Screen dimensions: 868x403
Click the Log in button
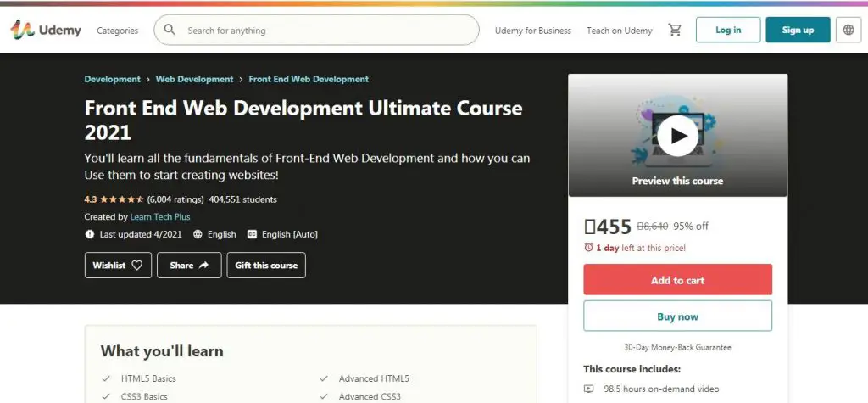tap(727, 30)
